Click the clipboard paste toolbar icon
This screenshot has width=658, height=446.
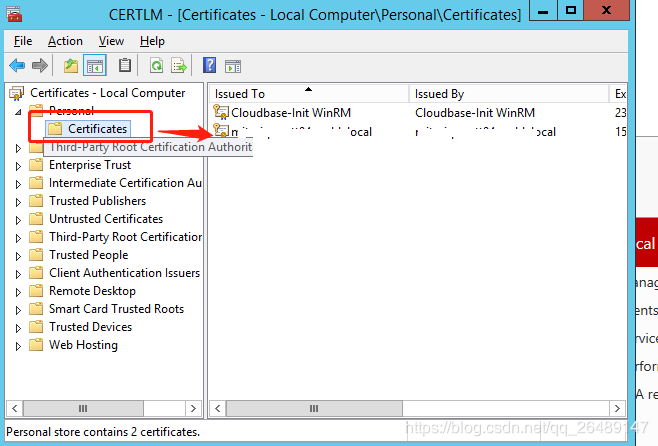click(x=125, y=65)
